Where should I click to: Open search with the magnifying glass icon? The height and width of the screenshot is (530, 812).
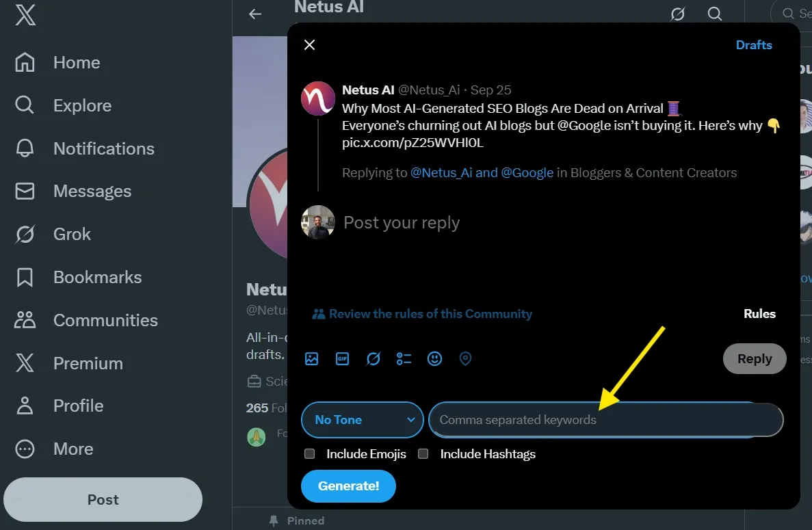(x=715, y=14)
